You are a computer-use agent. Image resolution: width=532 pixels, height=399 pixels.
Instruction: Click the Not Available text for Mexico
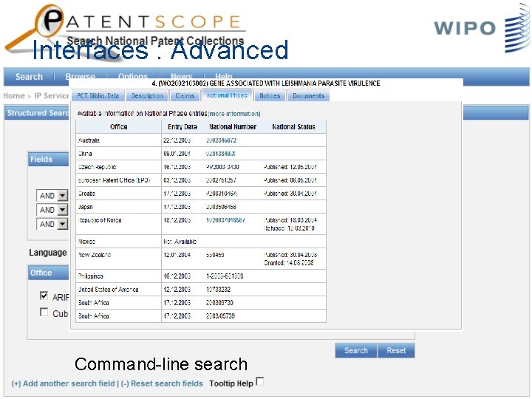coord(180,242)
